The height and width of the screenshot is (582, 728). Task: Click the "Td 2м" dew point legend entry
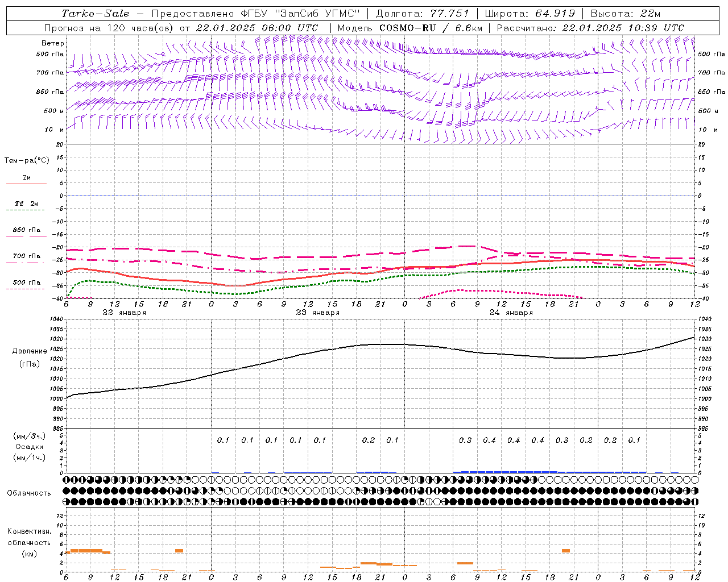pos(27,203)
